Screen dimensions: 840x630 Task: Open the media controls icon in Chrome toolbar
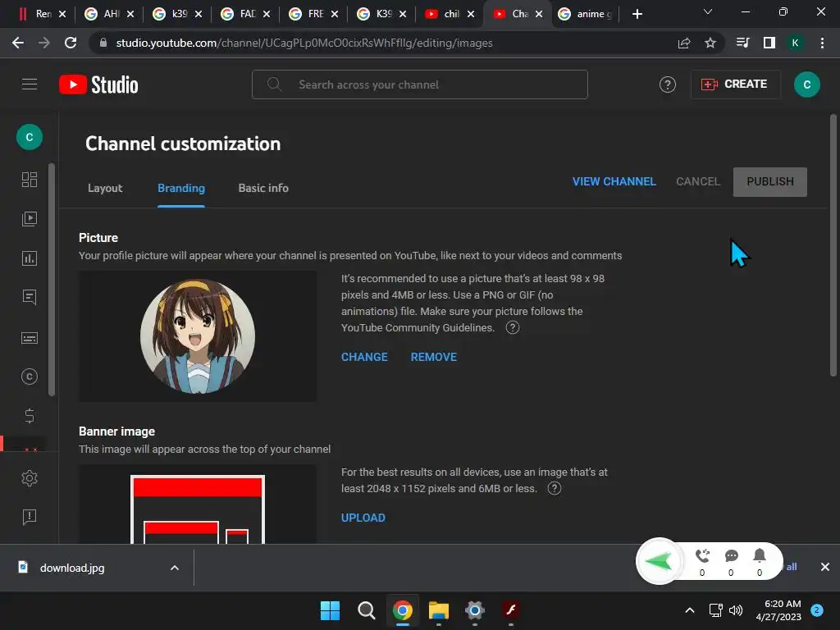[x=742, y=43]
